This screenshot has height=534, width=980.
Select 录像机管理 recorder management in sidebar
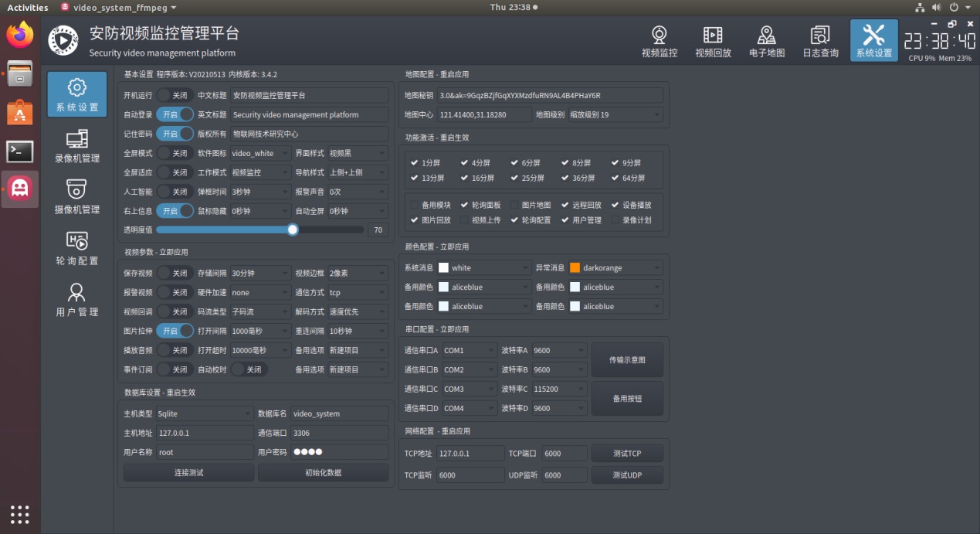[77, 146]
